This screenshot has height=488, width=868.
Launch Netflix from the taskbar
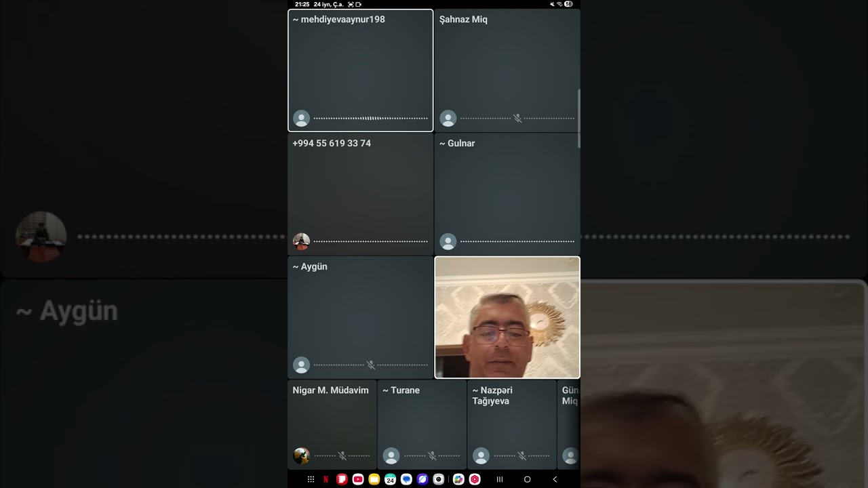coord(326,479)
